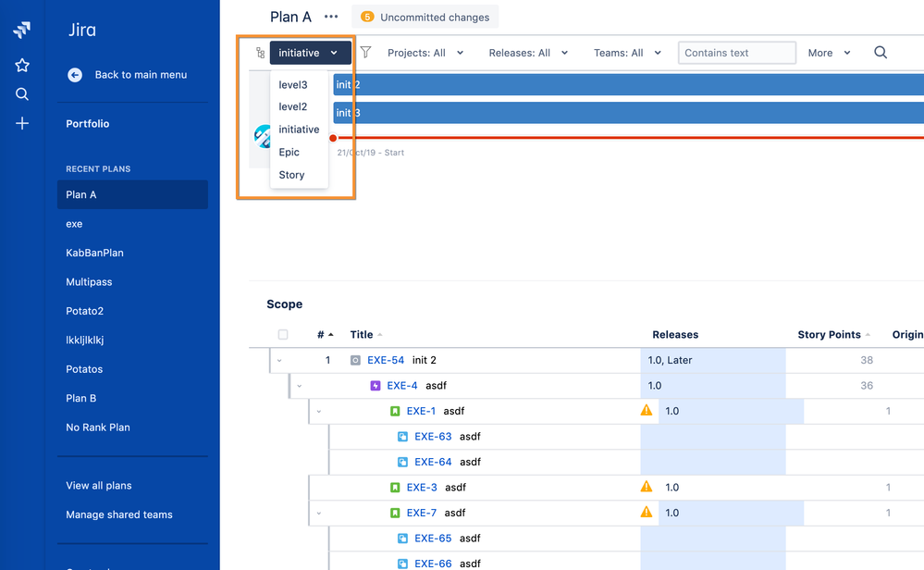Select Plan A in recent plans

pyautogui.click(x=132, y=194)
